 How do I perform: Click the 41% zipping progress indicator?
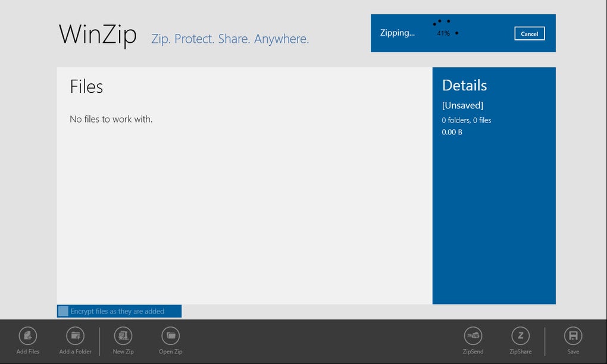point(443,33)
